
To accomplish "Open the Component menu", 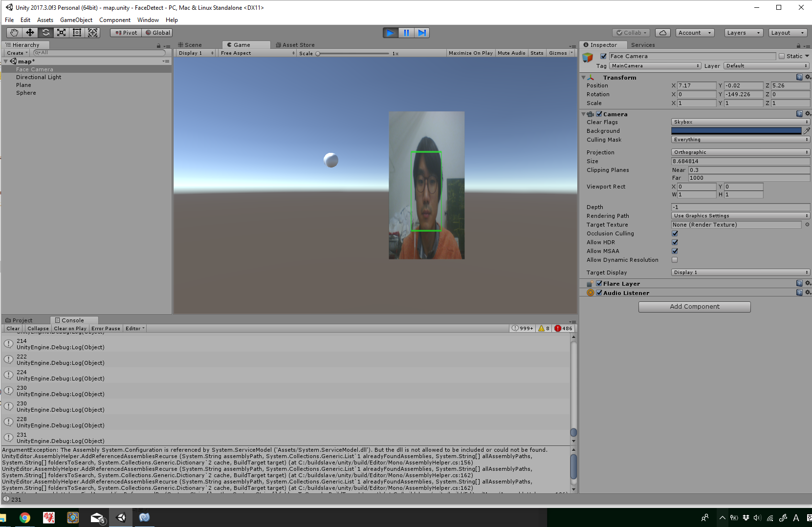I will click(115, 20).
